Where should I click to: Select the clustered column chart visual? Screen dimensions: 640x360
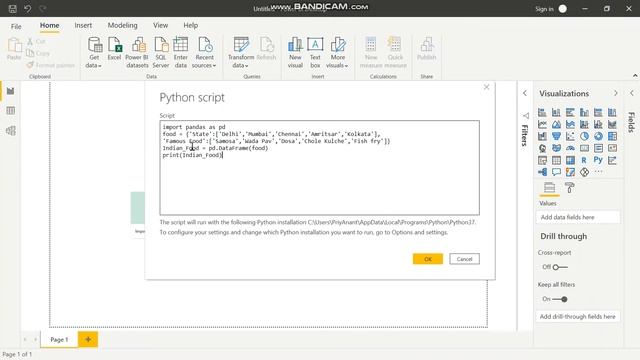click(x=584, y=112)
